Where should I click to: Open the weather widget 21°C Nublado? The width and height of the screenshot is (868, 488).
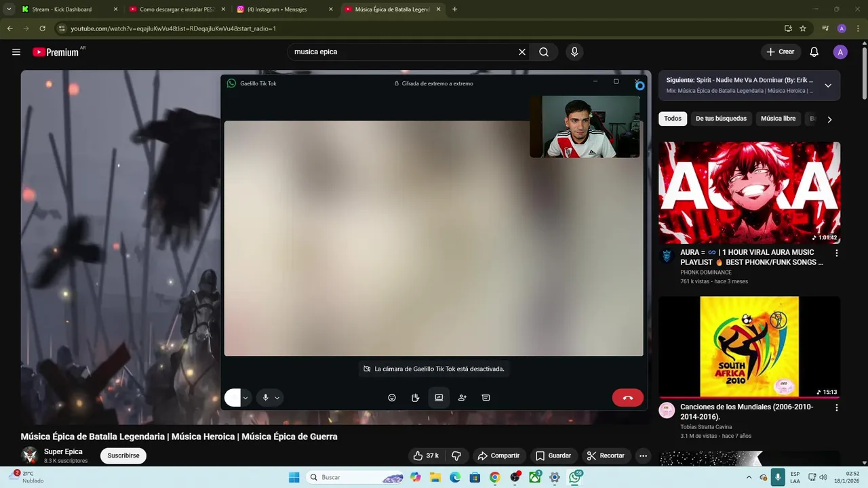(27, 477)
